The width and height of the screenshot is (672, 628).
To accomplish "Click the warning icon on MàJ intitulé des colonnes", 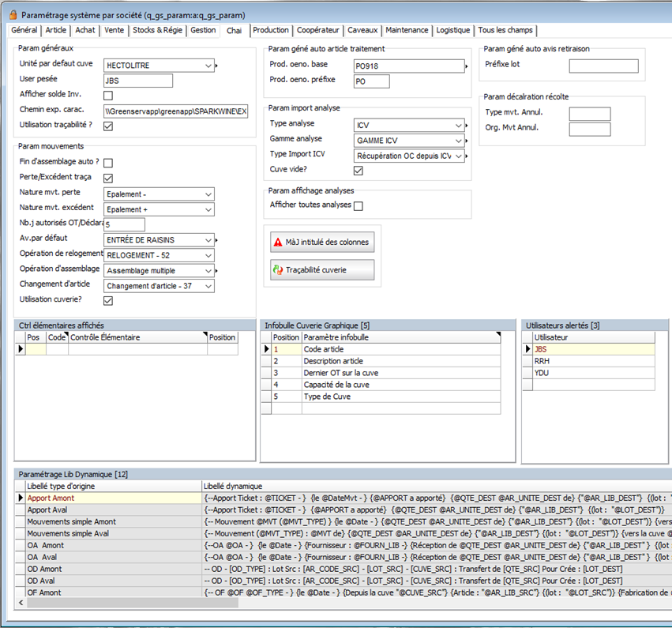I will pos(277,243).
